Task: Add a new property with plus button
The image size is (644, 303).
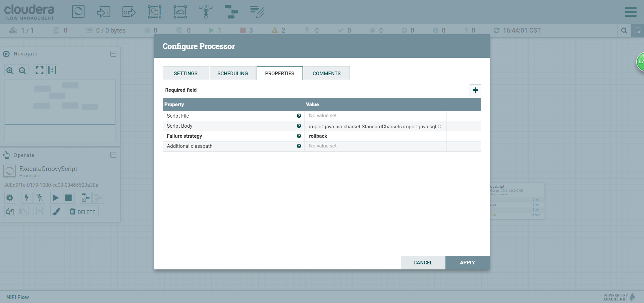Action: pyautogui.click(x=475, y=90)
